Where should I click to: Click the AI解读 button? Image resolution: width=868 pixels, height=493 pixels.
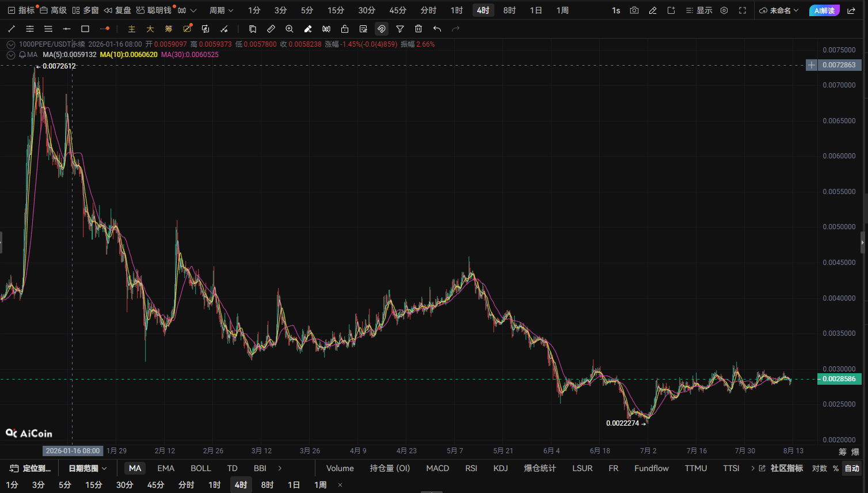pyautogui.click(x=824, y=10)
